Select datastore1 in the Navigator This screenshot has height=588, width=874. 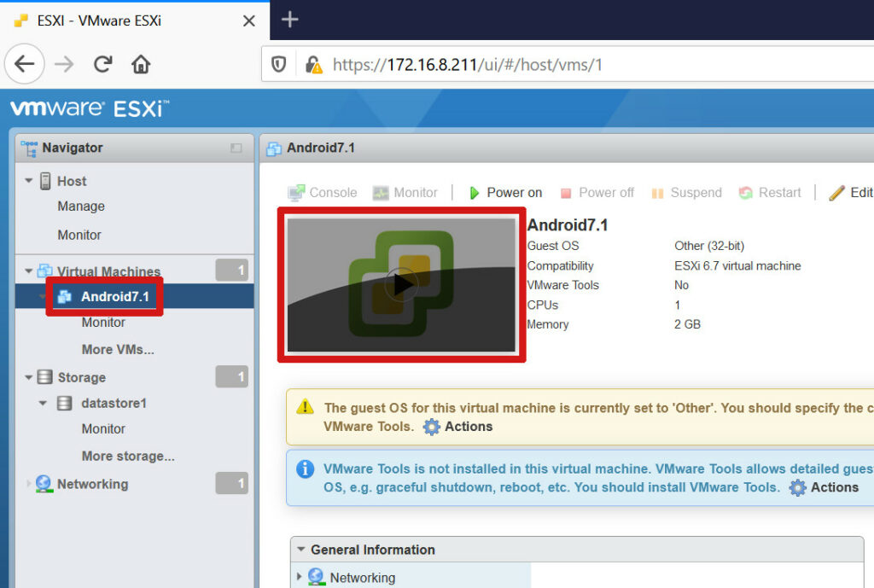114,403
